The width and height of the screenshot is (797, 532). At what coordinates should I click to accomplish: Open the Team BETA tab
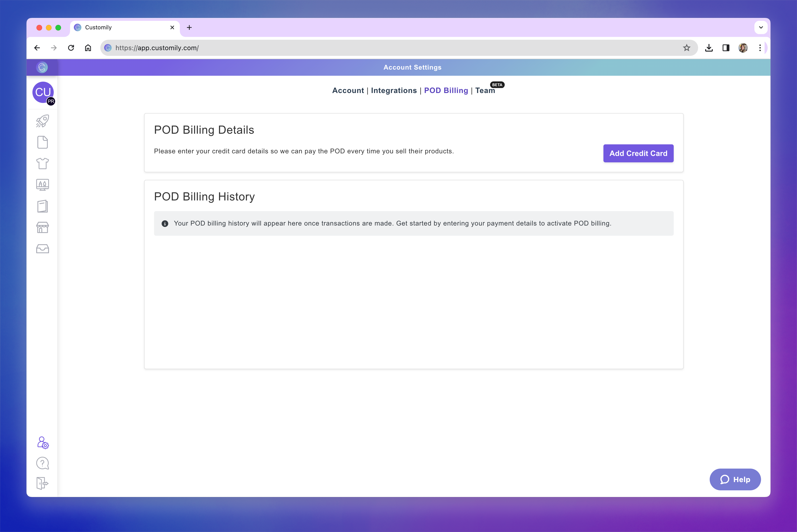(485, 91)
